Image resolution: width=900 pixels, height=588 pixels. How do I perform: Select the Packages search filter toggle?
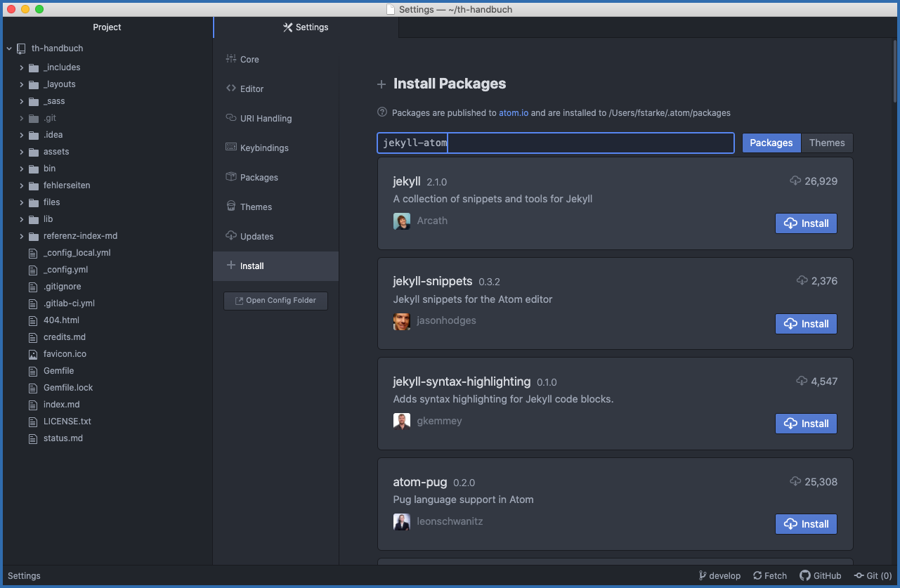tap(771, 143)
